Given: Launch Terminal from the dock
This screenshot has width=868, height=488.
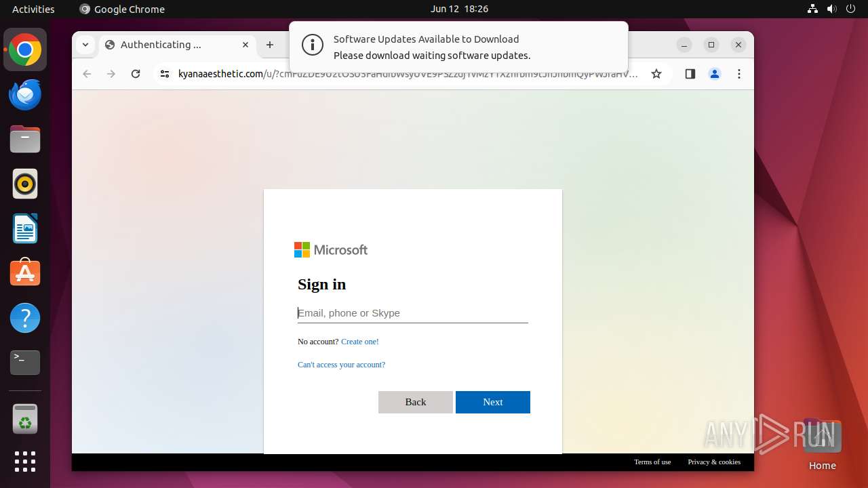Looking at the screenshot, I should (25, 363).
